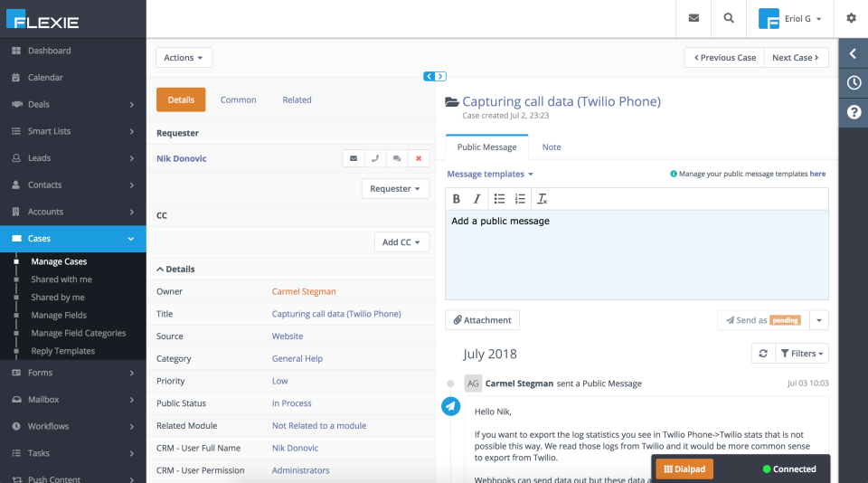Clear text formatting in editor
The width and height of the screenshot is (868, 483).
tap(542, 199)
